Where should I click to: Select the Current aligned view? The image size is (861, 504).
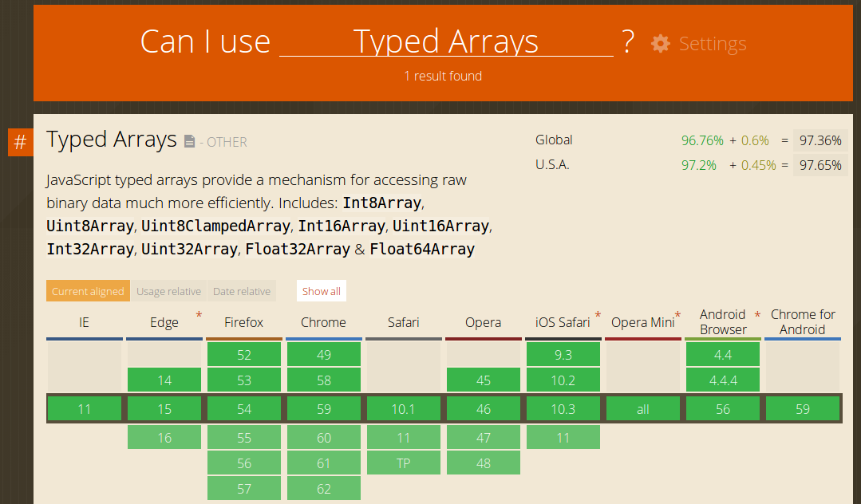[x=88, y=291]
